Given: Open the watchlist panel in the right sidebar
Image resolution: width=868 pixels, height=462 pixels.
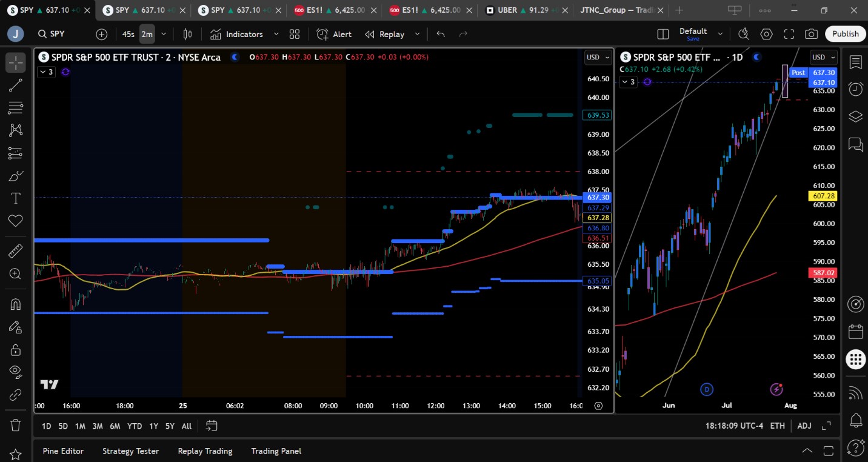Looking at the screenshot, I should [855, 62].
